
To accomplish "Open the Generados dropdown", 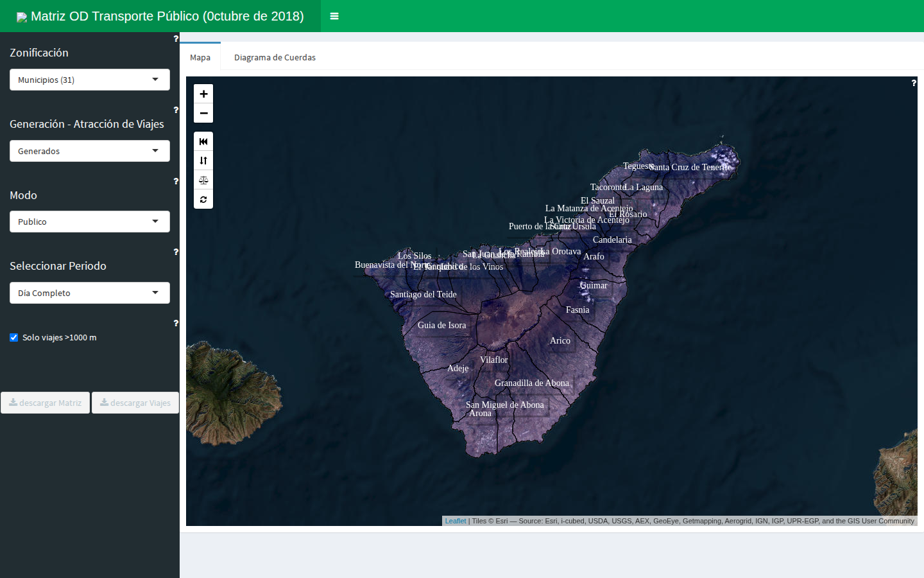I will tap(90, 151).
